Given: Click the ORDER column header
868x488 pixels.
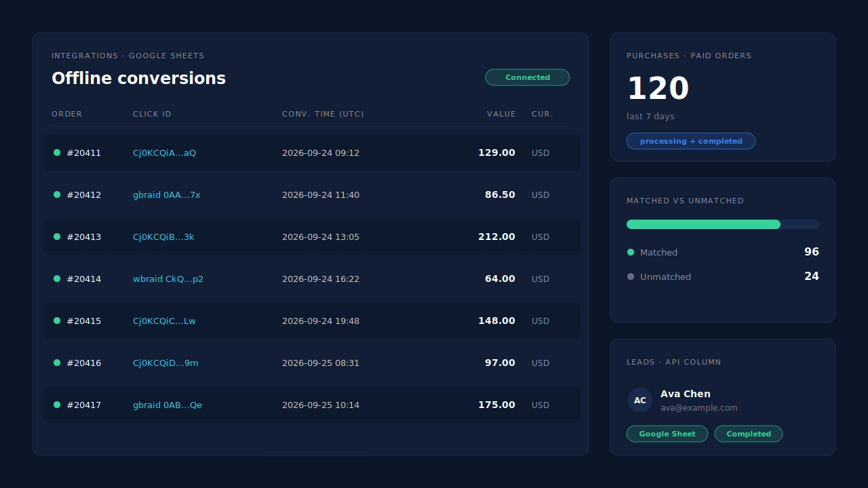Looking at the screenshot, I should click(x=67, y=114).
